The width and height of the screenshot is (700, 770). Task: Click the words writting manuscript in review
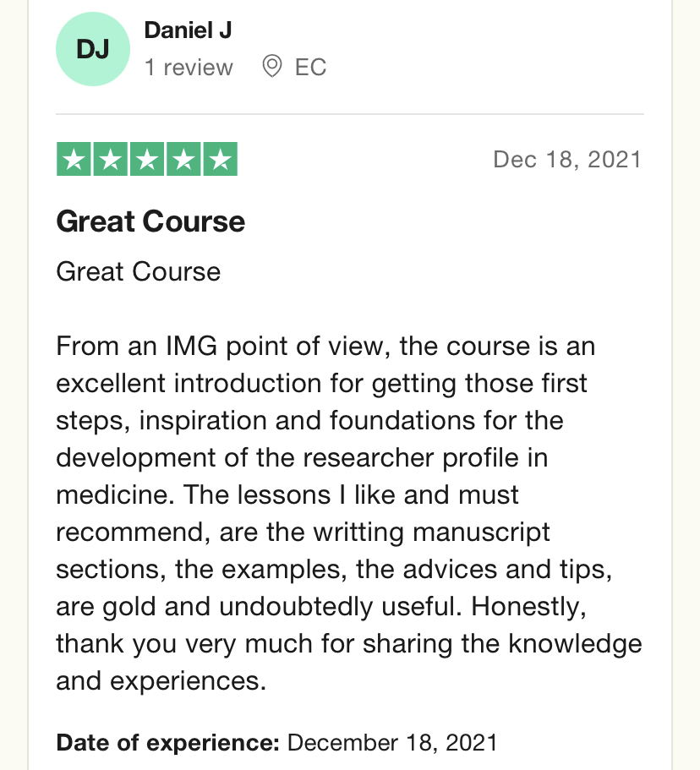[x=432, y=532]
